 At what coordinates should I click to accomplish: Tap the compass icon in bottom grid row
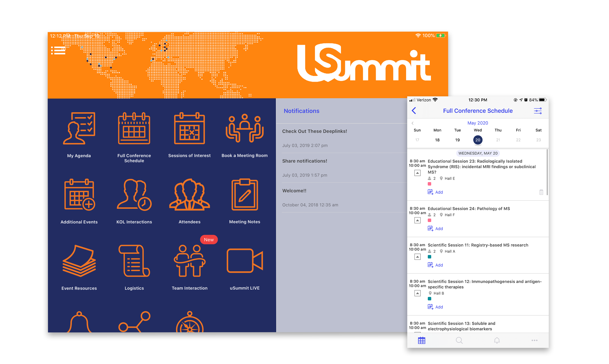click(x=189, y=322)
